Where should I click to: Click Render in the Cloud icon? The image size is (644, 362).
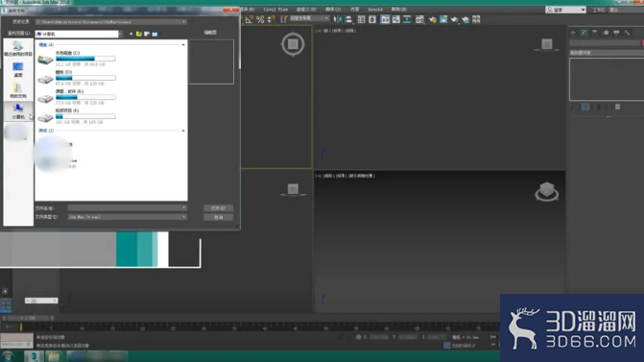(465, 19)
